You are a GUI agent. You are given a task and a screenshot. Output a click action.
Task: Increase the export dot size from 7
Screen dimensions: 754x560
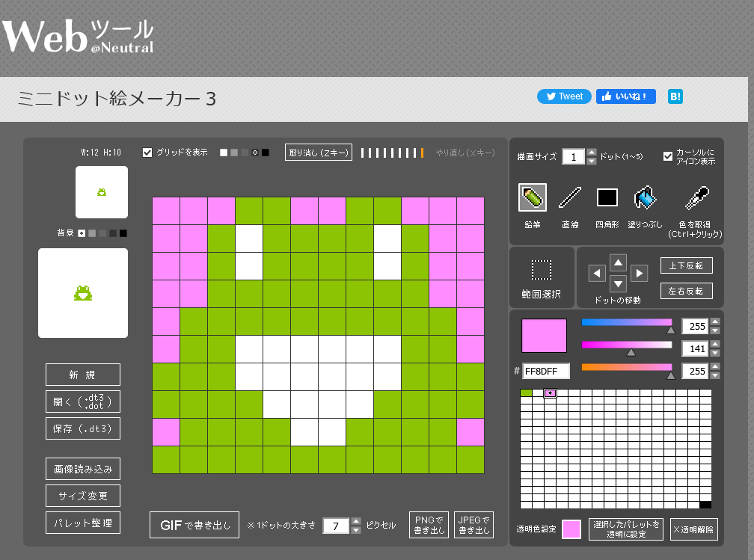click(355, 522)
